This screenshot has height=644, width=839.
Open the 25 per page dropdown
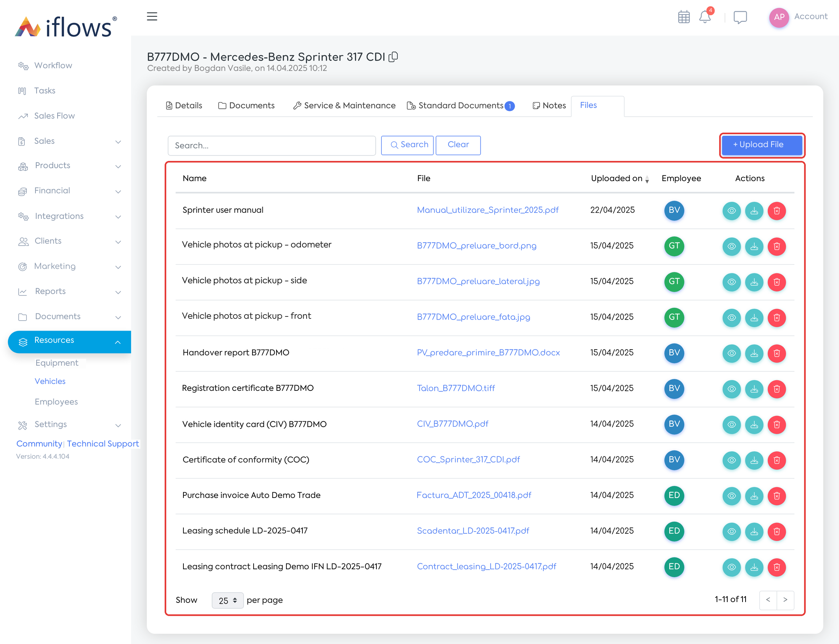pos(227,600)
